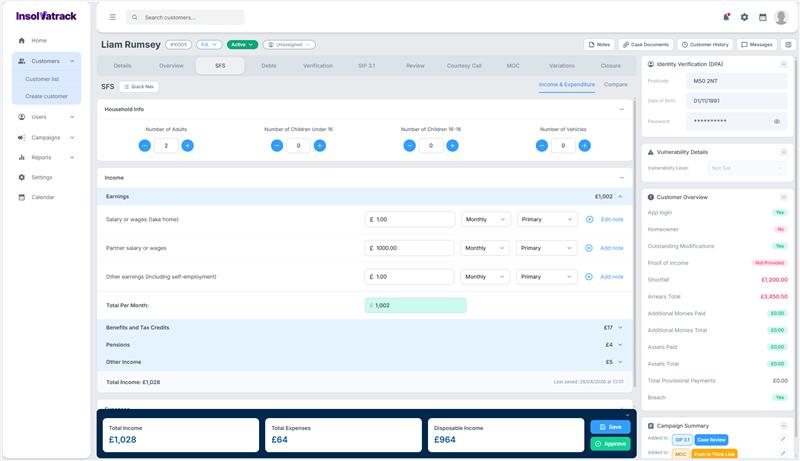Collapse the Household Info section
The width and height of the screenshot is (800, 461).
tap(621, 109)
